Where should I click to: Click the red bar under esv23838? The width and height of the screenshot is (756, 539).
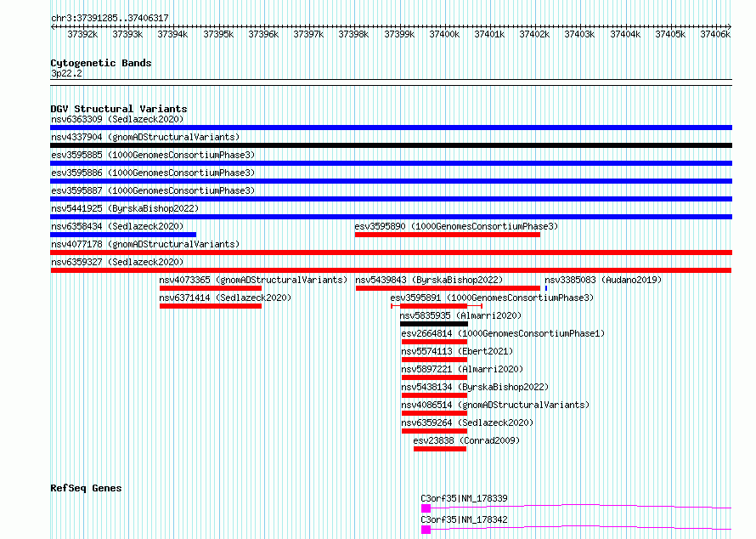pyautogui.click(x=440, y=449)
